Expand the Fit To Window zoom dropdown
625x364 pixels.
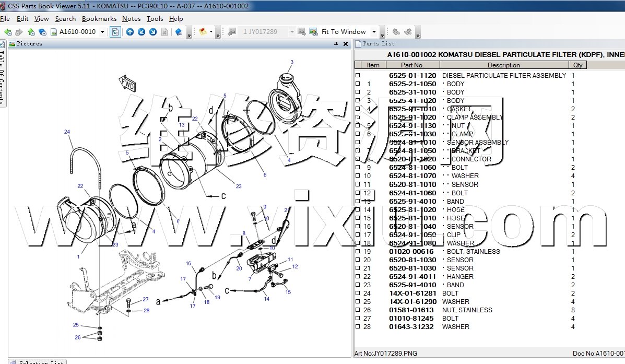[x=373, y=32]
